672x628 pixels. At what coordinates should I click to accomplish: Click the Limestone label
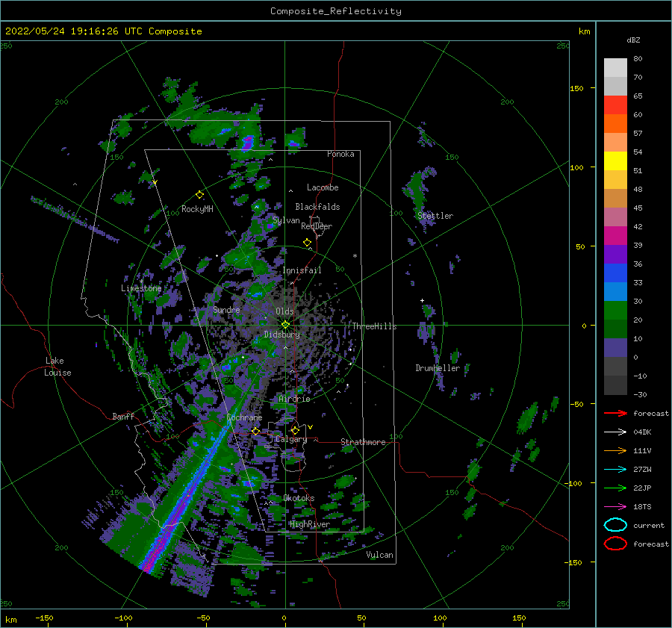tap(141, 288)
